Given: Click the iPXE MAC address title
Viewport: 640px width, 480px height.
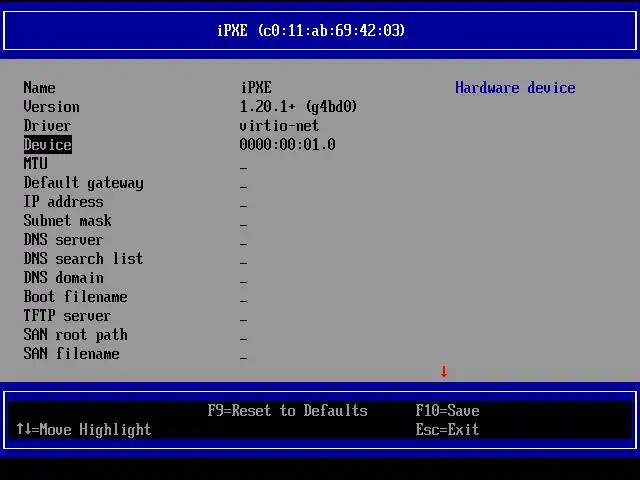Looking at the screenshot, I should pyautogui.click(x=311, y=31).
